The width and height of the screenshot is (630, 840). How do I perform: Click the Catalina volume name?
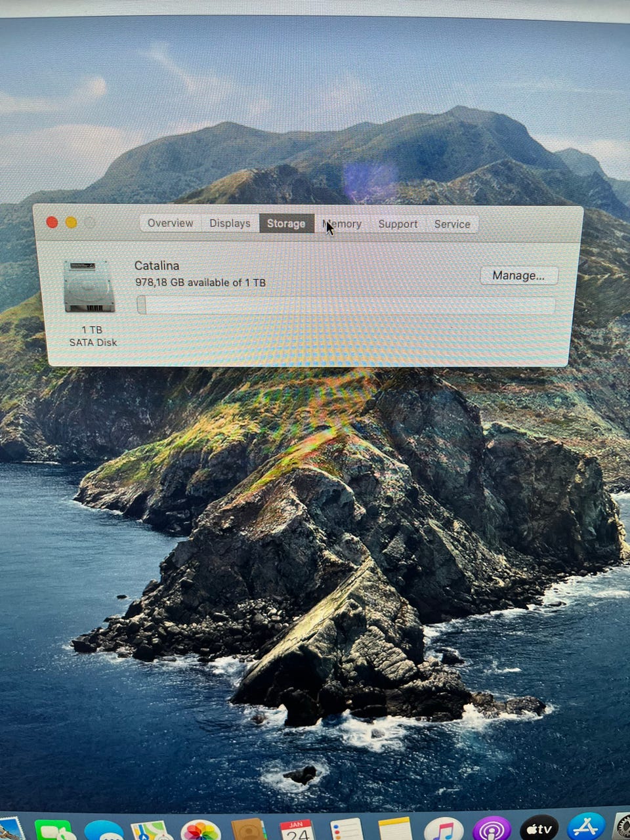pyautogui.click(x=157, y=265)
